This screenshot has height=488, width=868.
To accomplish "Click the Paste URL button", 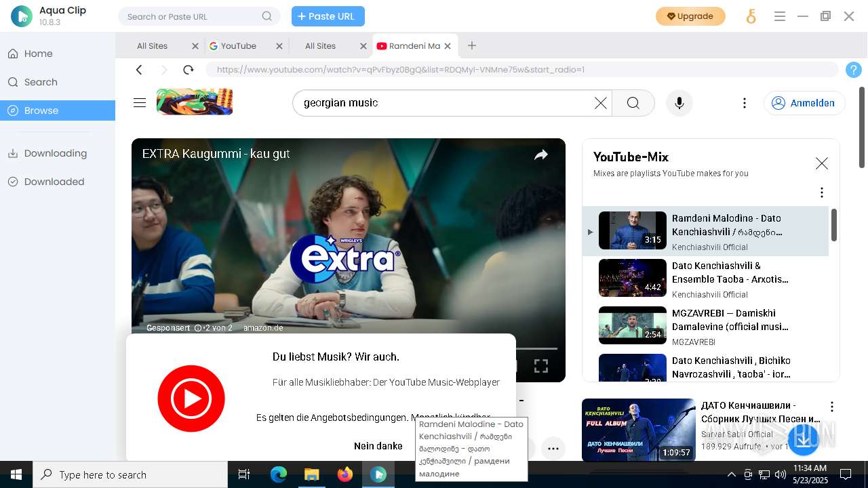I will (328, 16).
